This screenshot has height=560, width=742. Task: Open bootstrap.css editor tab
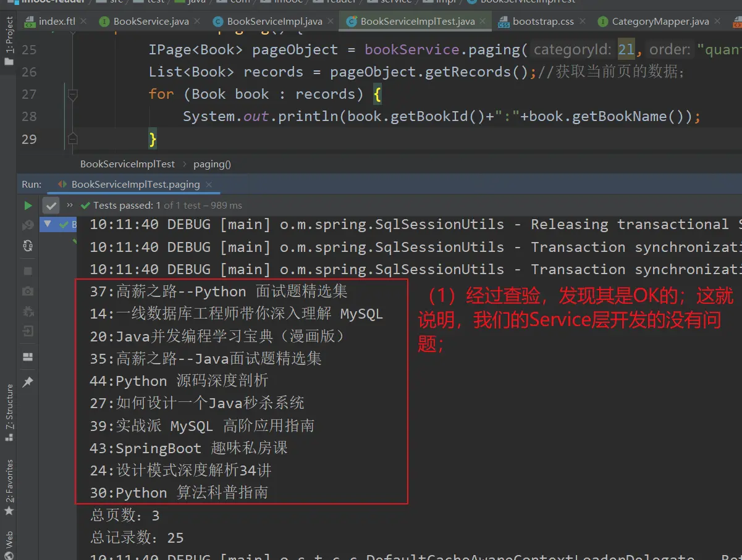543,21
